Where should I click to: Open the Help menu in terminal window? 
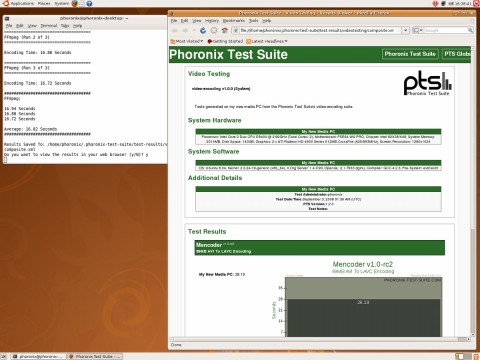(77, 26)
